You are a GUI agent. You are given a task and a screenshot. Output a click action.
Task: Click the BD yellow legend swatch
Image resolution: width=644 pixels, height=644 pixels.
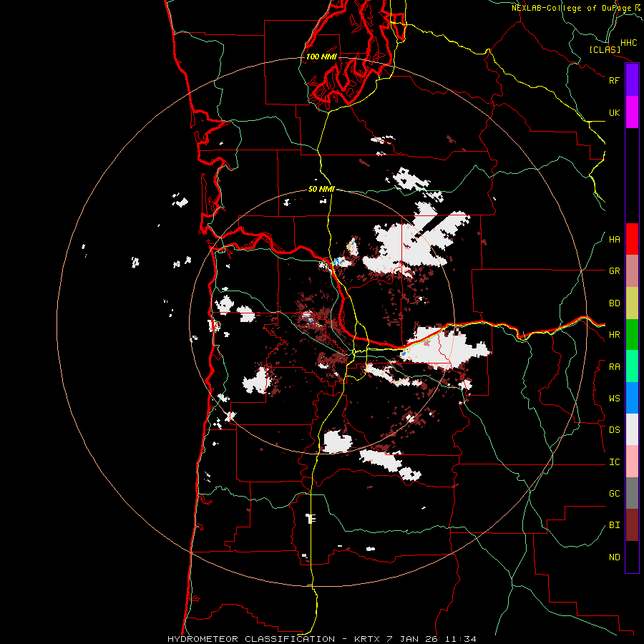tap(632, 303)
